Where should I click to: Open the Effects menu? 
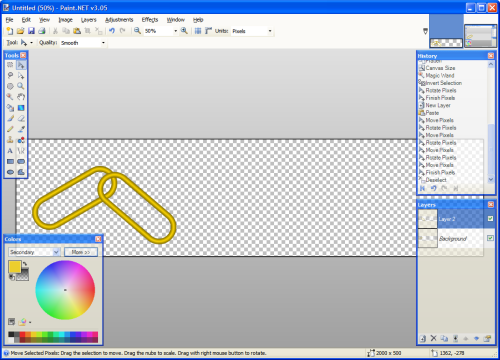tap(150, 20)
